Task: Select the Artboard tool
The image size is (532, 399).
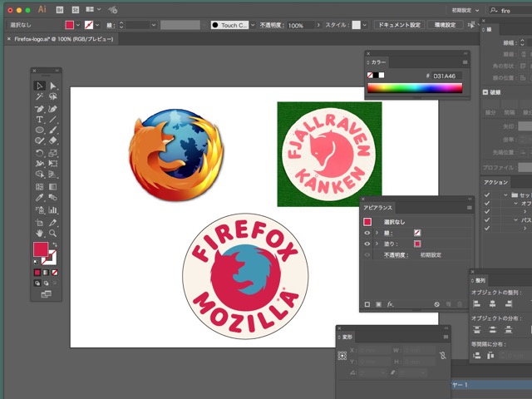Action: click(x=39, y=223)
